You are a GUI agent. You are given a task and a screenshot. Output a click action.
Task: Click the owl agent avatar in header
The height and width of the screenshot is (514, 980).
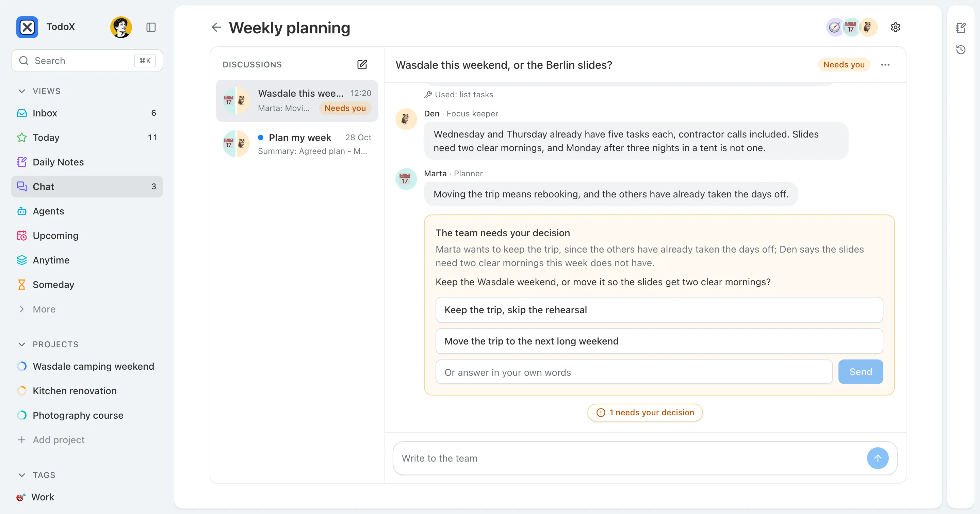[x=868, y=27]
